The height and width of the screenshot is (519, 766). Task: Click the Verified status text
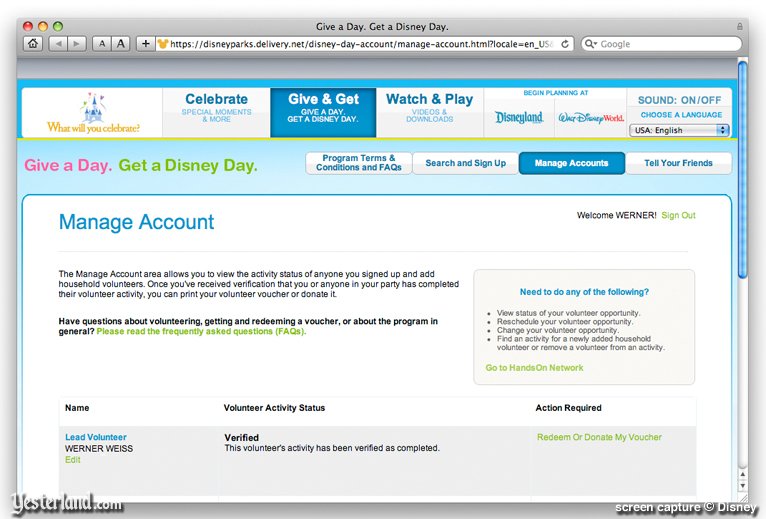click(x=241, y=437)
